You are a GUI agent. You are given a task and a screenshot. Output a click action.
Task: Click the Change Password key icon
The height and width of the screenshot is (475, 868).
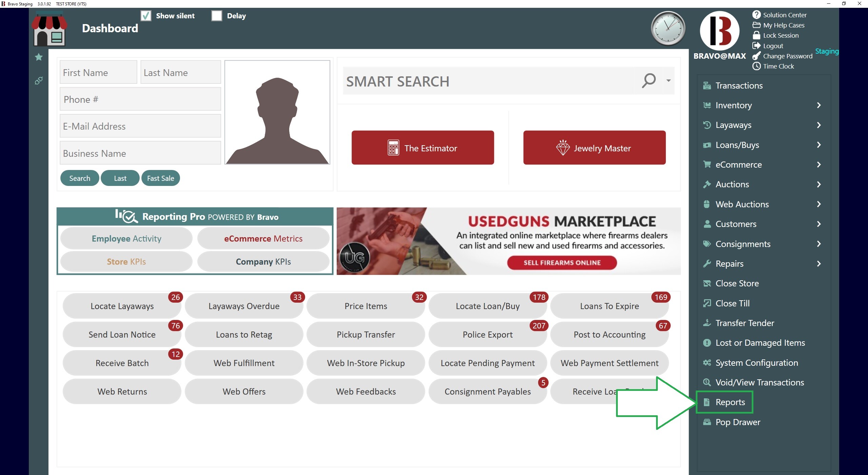[x=756, y=56]
